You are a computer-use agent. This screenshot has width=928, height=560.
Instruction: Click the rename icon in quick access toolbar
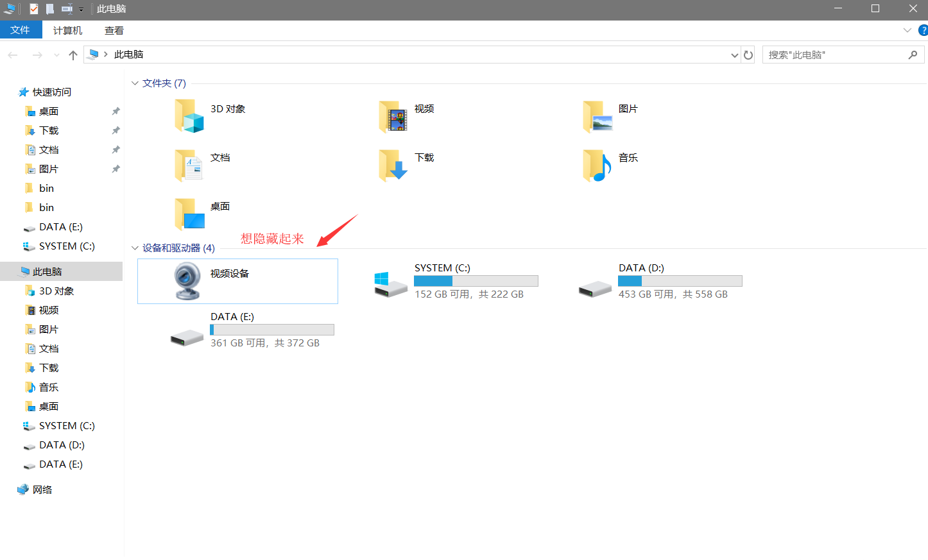(x=67, y=9)
